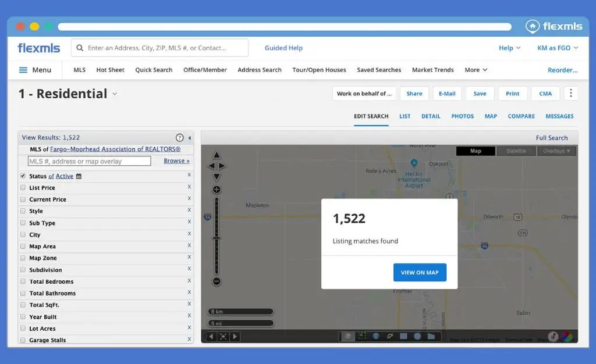The width and height of the screenshot is (596, 364).
Task: Click the Fargo-Moorhead Association of REALTORS link
Action: point(115,149)
